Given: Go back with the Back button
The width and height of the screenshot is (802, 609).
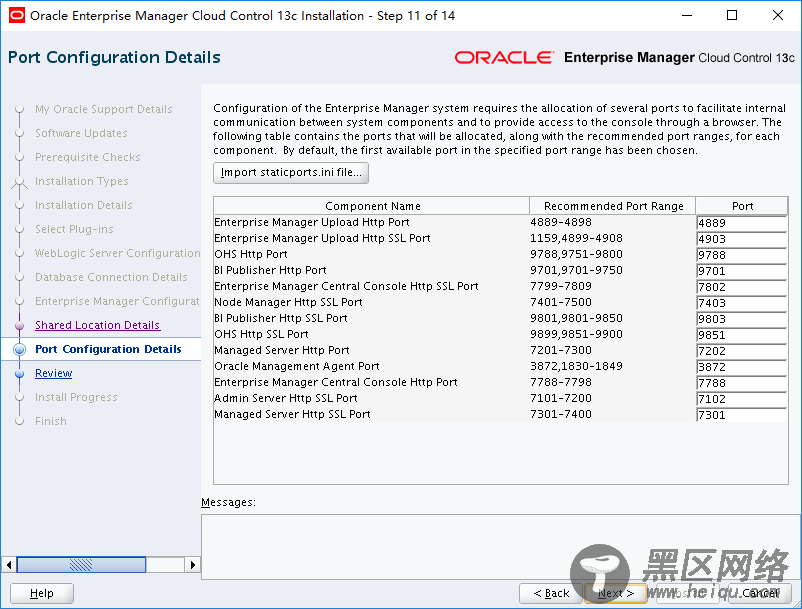Looking at the screenshot, I should 551,593.
